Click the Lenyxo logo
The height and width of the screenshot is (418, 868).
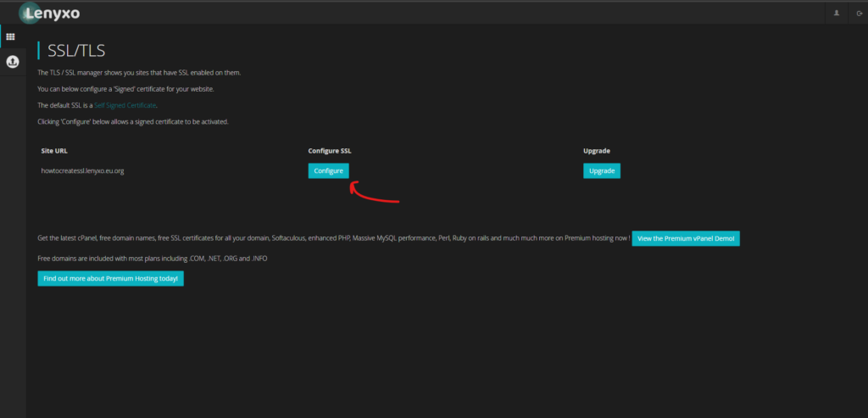pyautogui.click(x=49, y=14)
